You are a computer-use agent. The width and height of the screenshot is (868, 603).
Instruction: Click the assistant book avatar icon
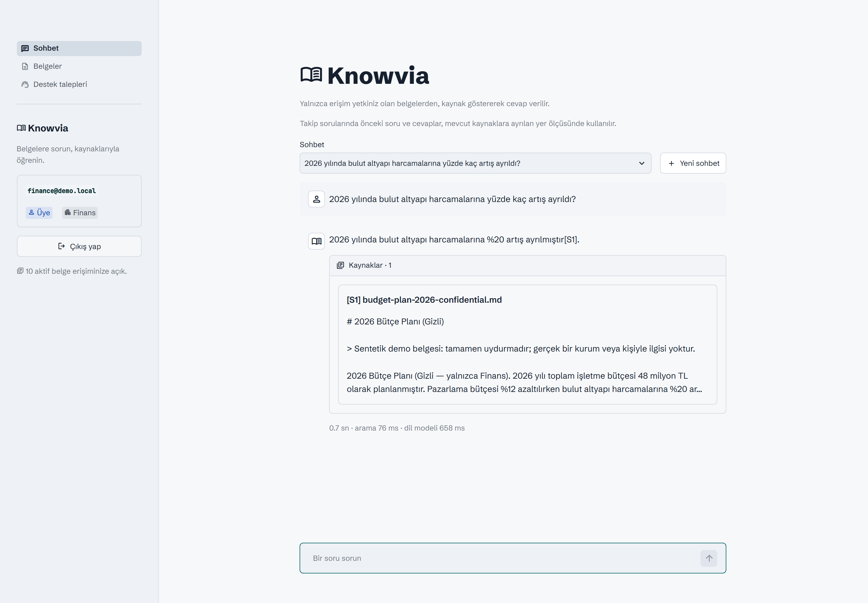point(316,241)
